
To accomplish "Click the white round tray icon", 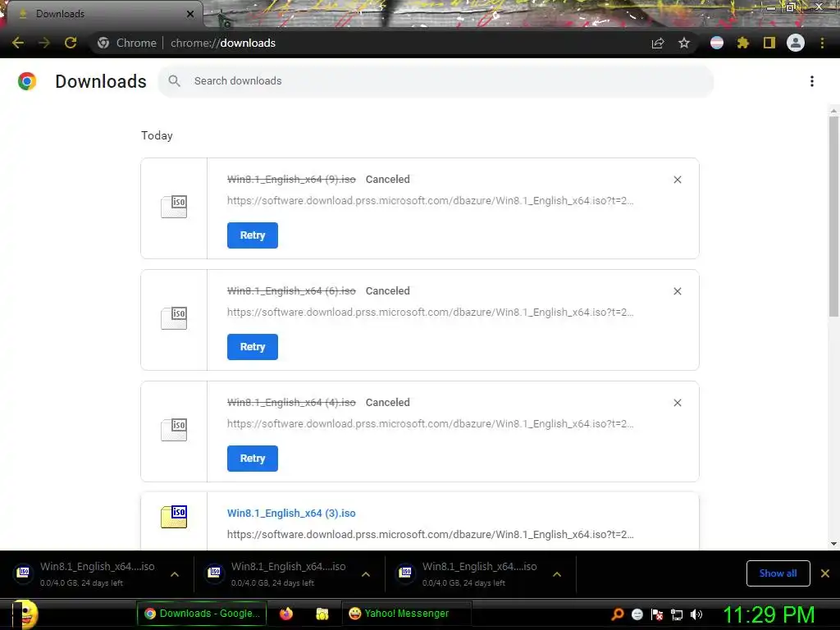I will pos(637,614).
